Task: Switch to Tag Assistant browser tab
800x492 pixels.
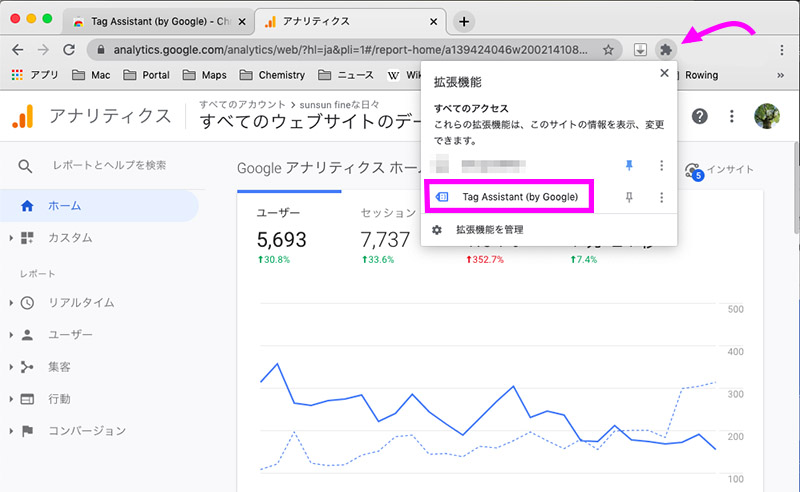Action: [158, 21]
